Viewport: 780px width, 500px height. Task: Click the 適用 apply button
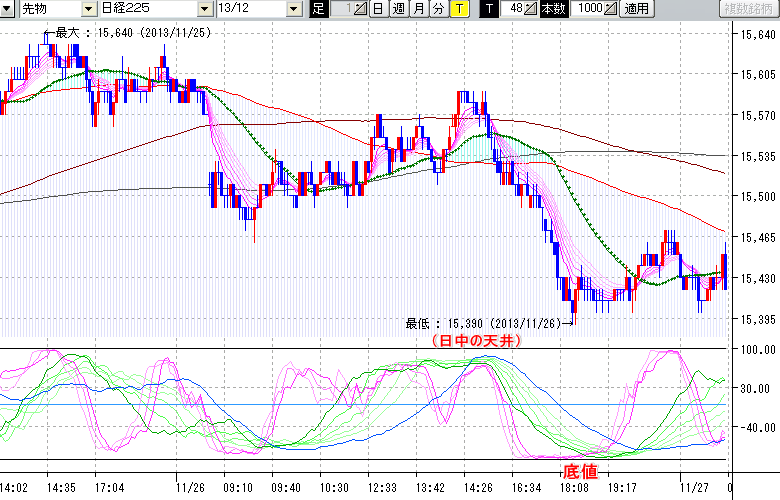636,9
